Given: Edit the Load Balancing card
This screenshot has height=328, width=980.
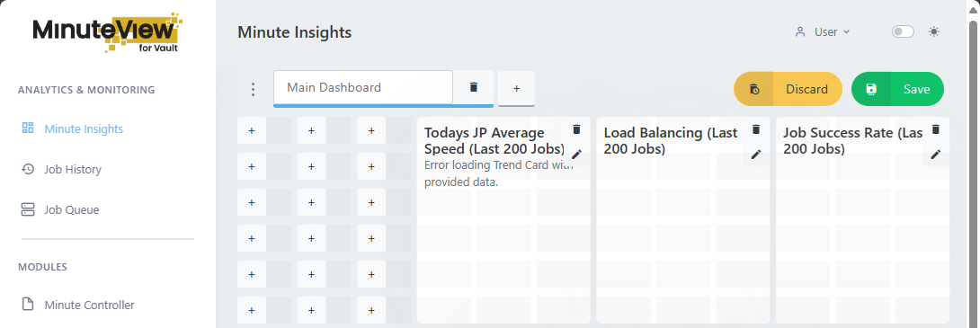Looking at the screenshot, I should (x=756, y=155).
